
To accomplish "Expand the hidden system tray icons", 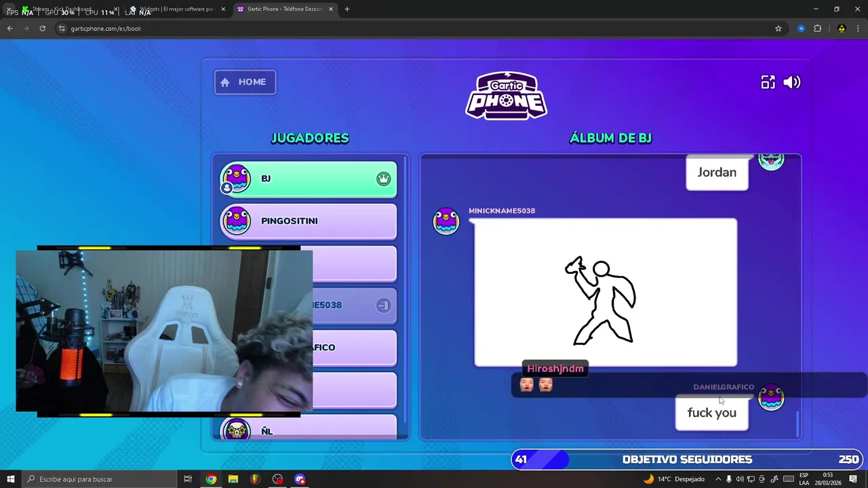I will (718, 479).
